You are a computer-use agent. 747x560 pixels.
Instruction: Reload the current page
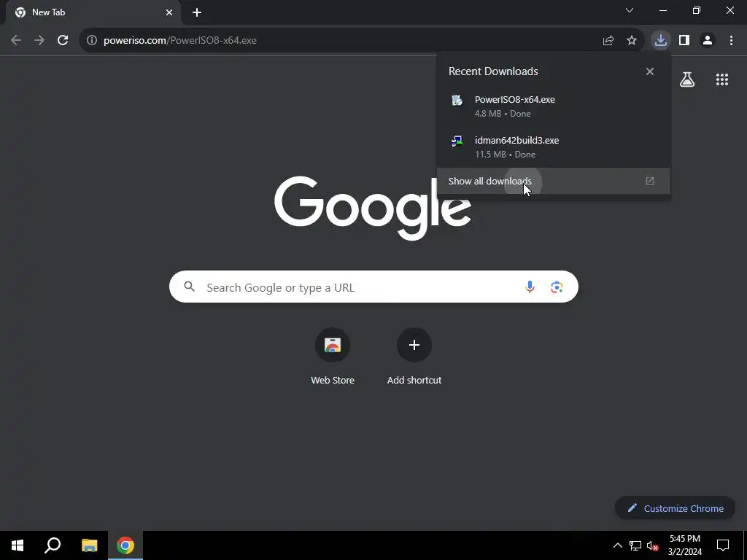pyautogui.click(x=63, y=41)
